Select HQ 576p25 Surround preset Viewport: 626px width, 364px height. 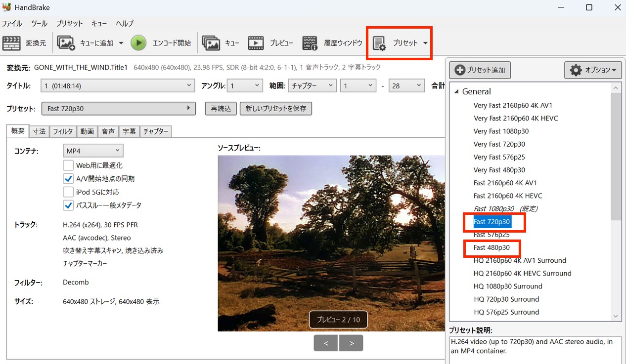pyautogui.click(x=506, y=312)
